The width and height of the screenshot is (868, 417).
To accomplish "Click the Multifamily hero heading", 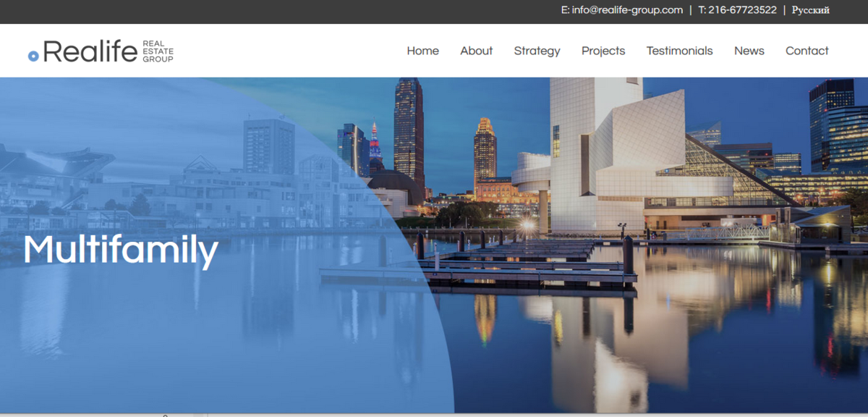I will click(x=120, y=250).
